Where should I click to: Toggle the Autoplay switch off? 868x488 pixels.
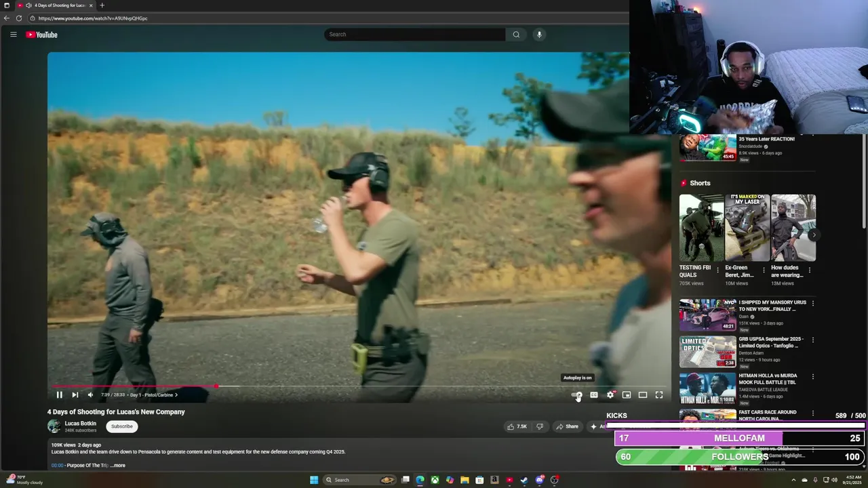(576, 395)
